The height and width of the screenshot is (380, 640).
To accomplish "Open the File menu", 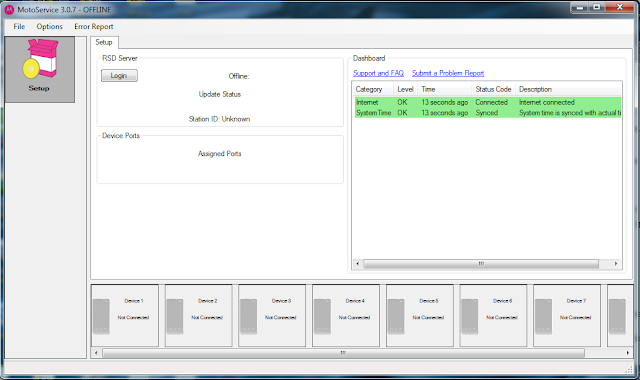I will click(19, 27).
